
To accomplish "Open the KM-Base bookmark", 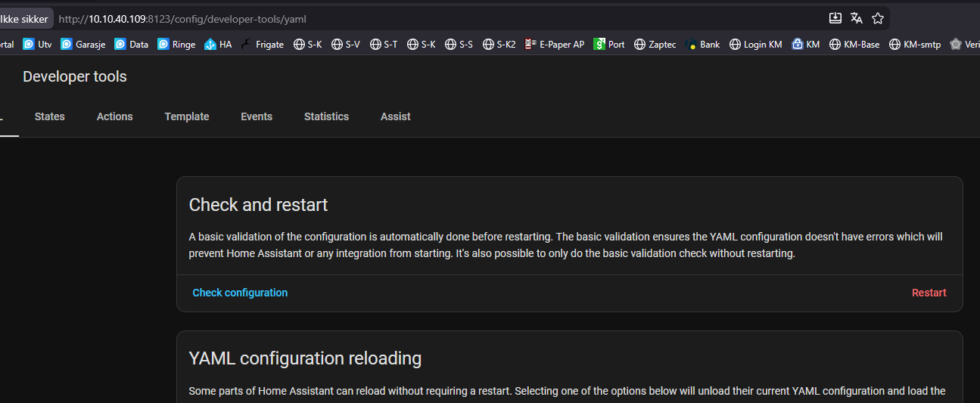I will [x=854, y=45].
